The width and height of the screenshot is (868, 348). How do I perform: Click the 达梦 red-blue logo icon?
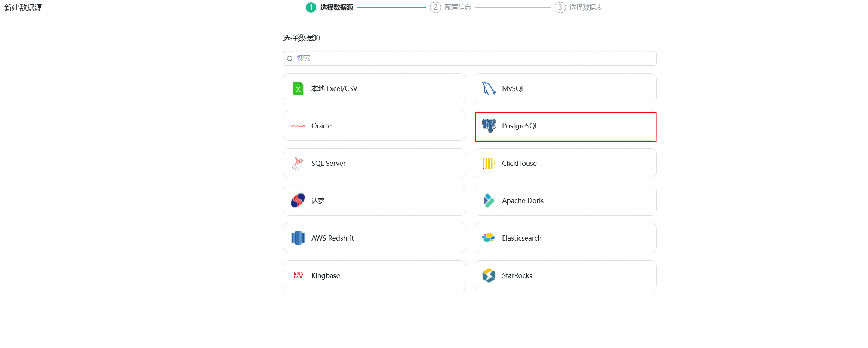pos(298,201)
